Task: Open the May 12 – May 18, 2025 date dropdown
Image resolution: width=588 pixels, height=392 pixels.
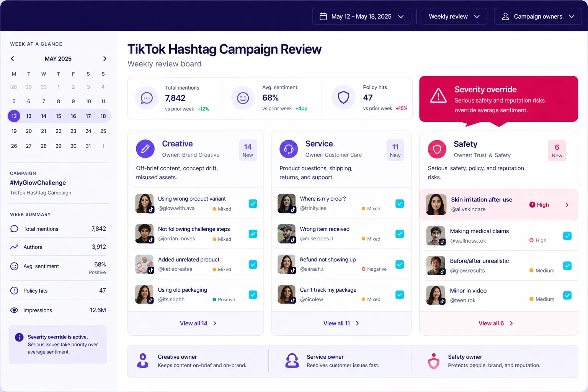Action: (362, 16)
